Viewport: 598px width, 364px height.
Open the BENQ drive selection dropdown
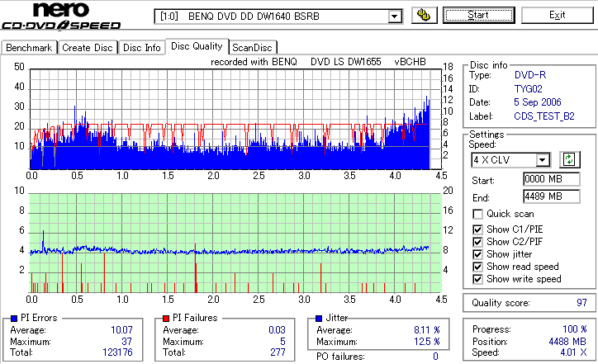(x=395, y=17)
